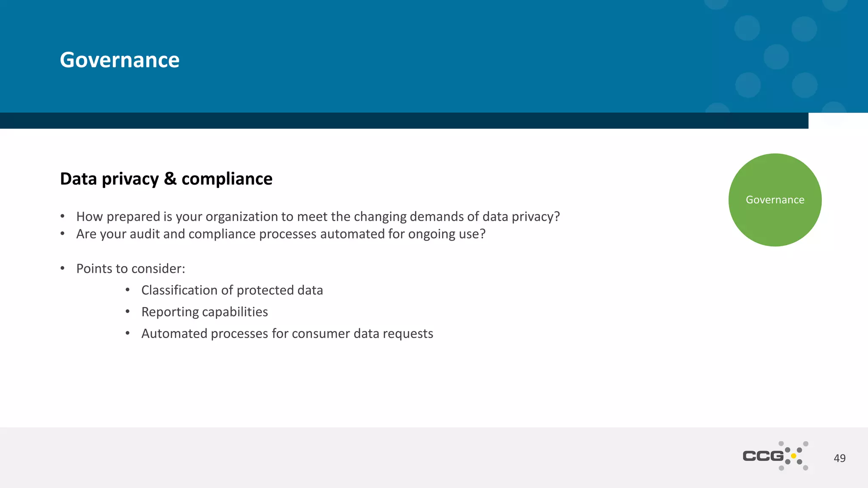Click the yellow dot in CCG logo
The width and height of the screenshot is (868, 488).
(x=793, y=456)
